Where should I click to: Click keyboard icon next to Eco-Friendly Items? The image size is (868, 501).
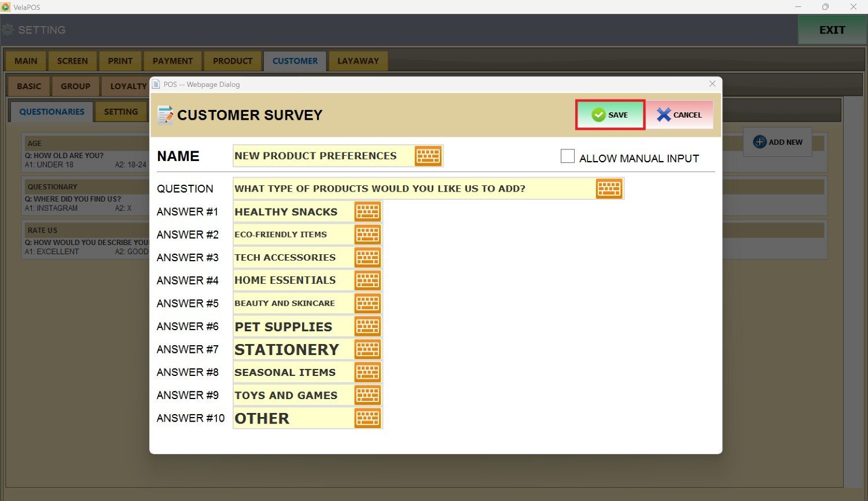tap(367, 235)
